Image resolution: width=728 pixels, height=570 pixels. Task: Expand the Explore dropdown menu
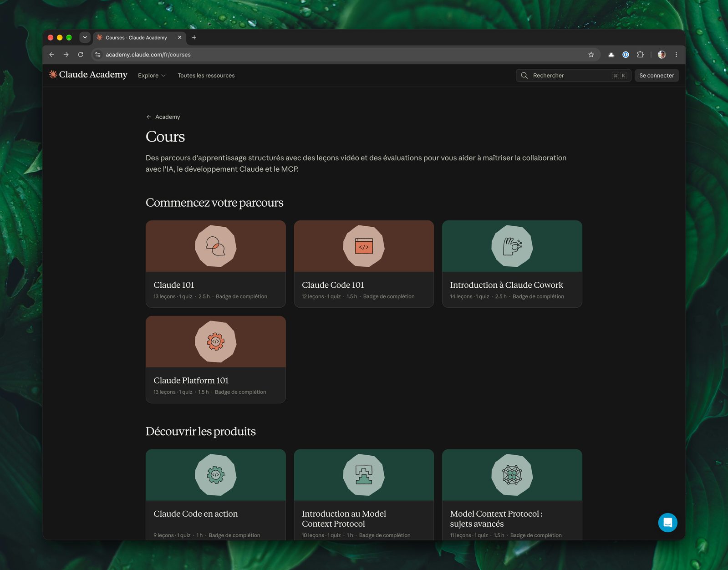click(x=152, y=76)
